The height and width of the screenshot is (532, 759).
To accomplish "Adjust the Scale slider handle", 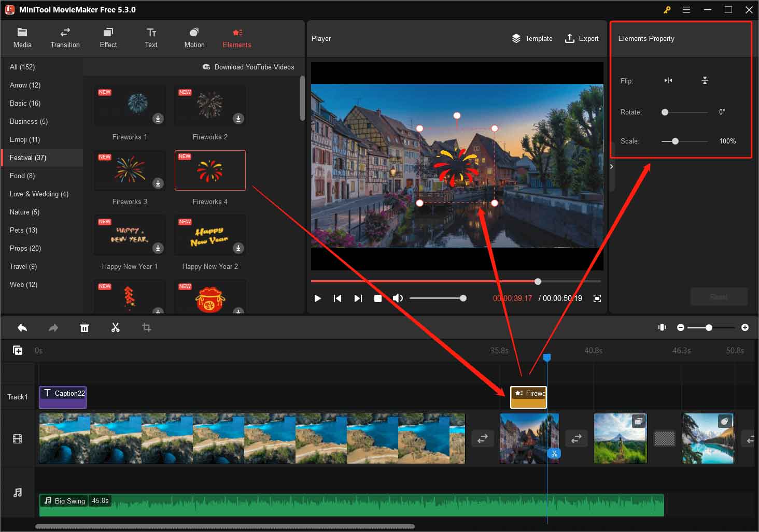I will (x=675, y=141).
